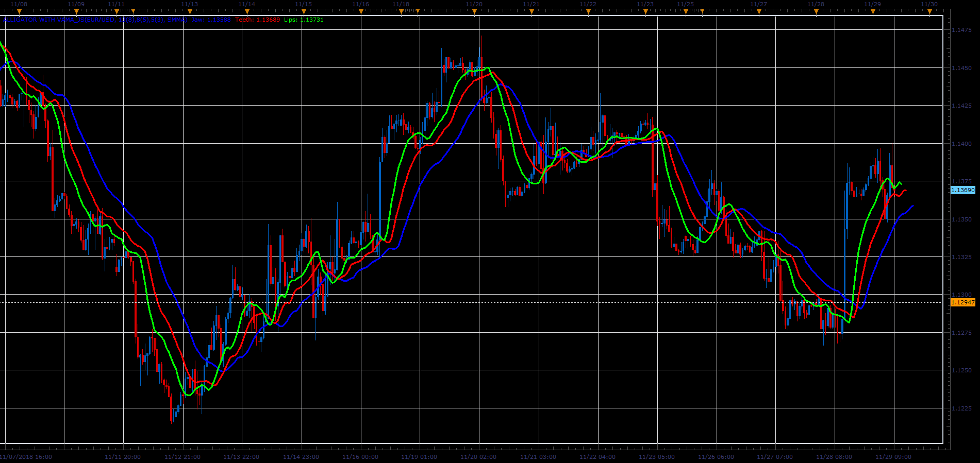
Task: Click the 1.1400 price axis label
Action: (x=961, y=144)
